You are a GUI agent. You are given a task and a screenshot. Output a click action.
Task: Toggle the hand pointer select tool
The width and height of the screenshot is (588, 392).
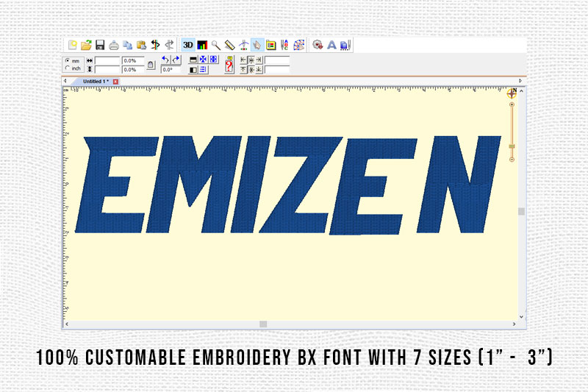coord(257,46)
